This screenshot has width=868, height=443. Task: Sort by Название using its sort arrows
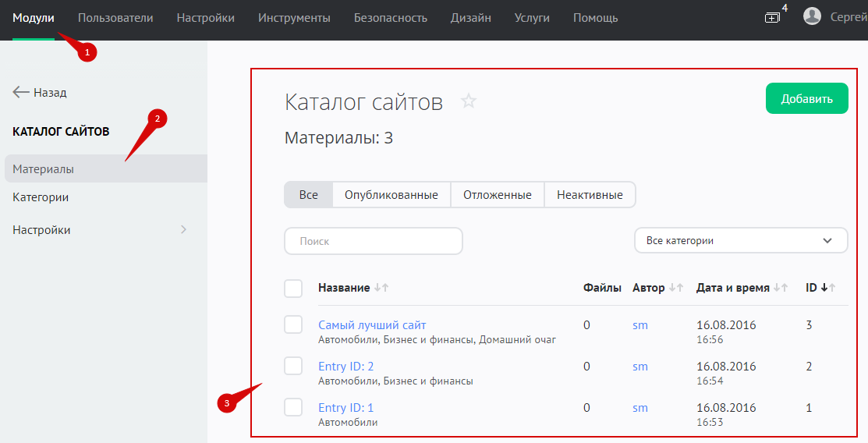point(381,288)
